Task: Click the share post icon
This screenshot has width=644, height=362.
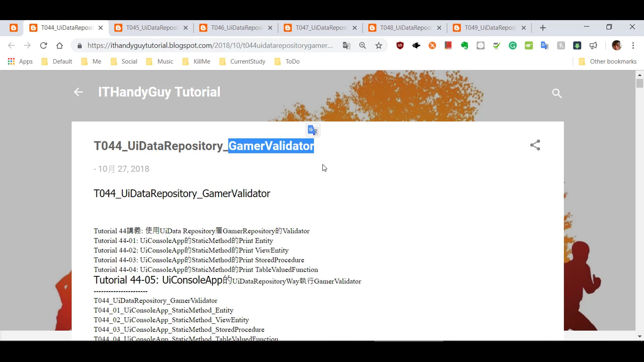Action: pos(535,145)
